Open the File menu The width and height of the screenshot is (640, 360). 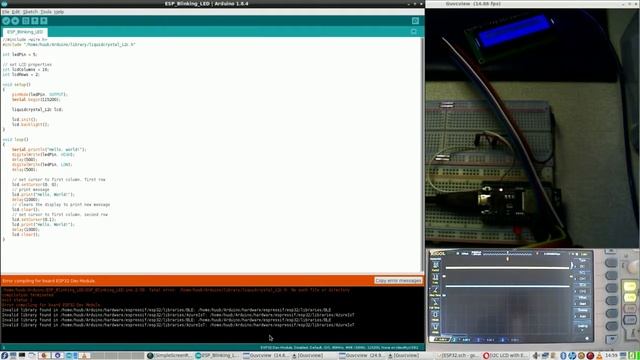click(5, 12)
